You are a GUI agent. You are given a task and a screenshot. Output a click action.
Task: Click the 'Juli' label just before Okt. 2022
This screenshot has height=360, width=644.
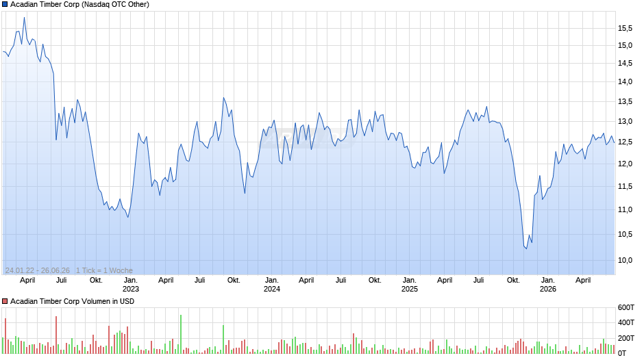[61, 281]
